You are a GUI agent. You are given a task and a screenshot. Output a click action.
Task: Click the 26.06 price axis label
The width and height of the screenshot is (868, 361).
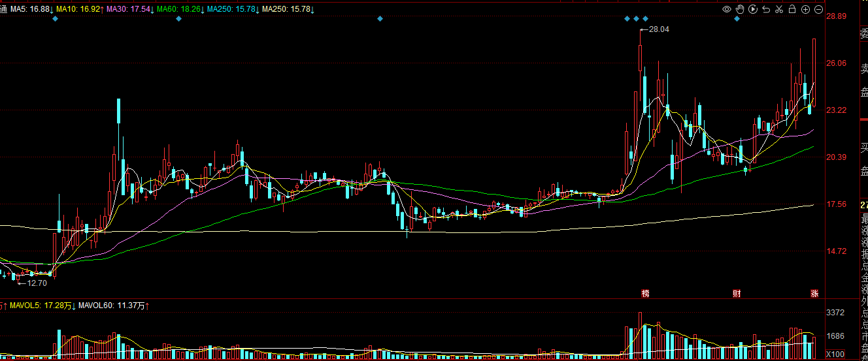point(837,63)
